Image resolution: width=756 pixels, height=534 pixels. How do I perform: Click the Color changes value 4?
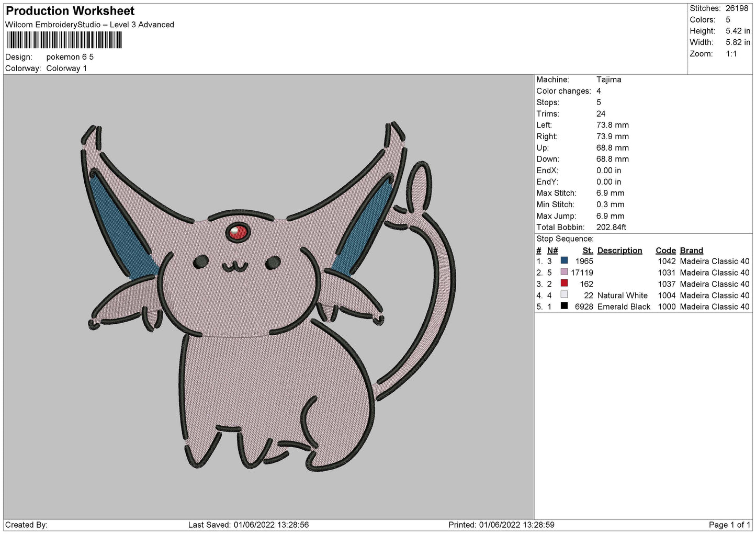599,91
